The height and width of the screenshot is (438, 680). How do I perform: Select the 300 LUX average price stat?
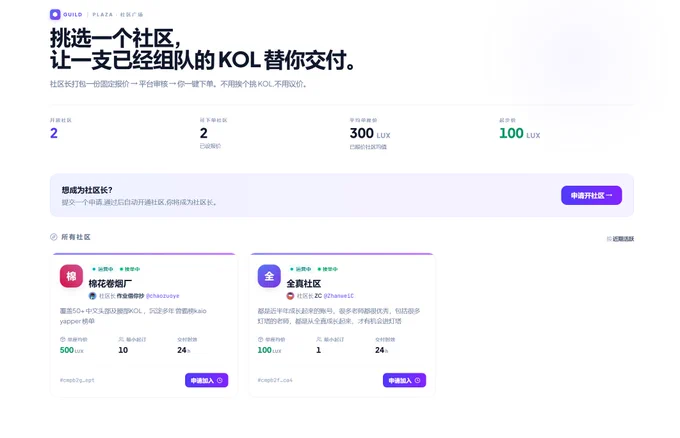[x=370, y=133]
